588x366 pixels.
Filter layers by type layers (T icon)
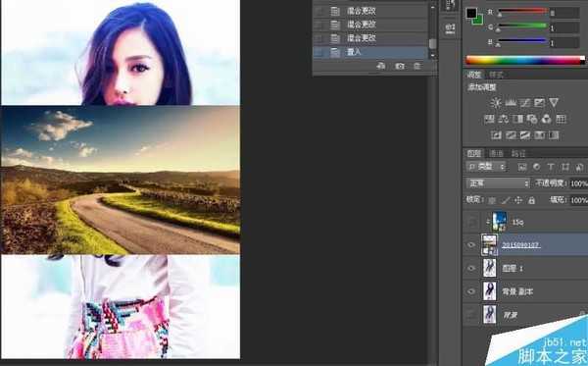[551, 167]
